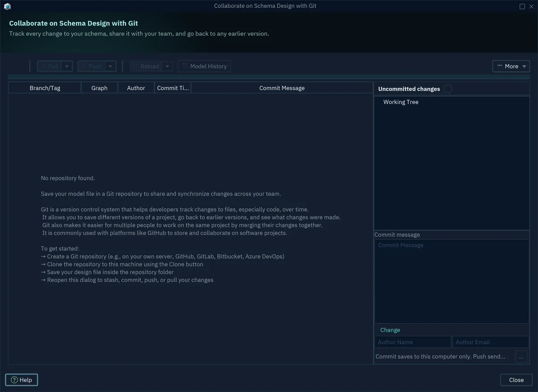Open the Reload dropdown arrow
Image resolution: width=538 pixels, height=392 pixels.
point(168,66)
